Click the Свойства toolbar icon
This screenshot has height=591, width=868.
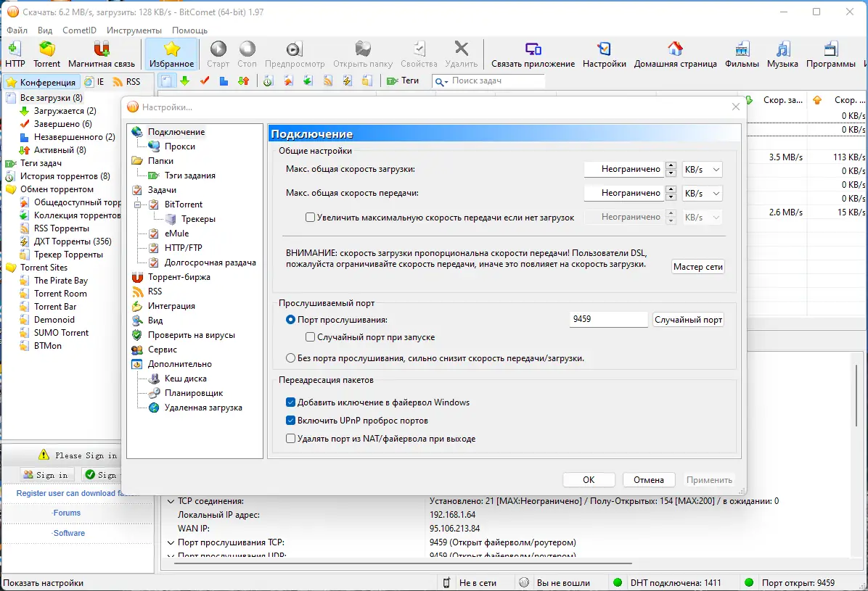[419, 54]
